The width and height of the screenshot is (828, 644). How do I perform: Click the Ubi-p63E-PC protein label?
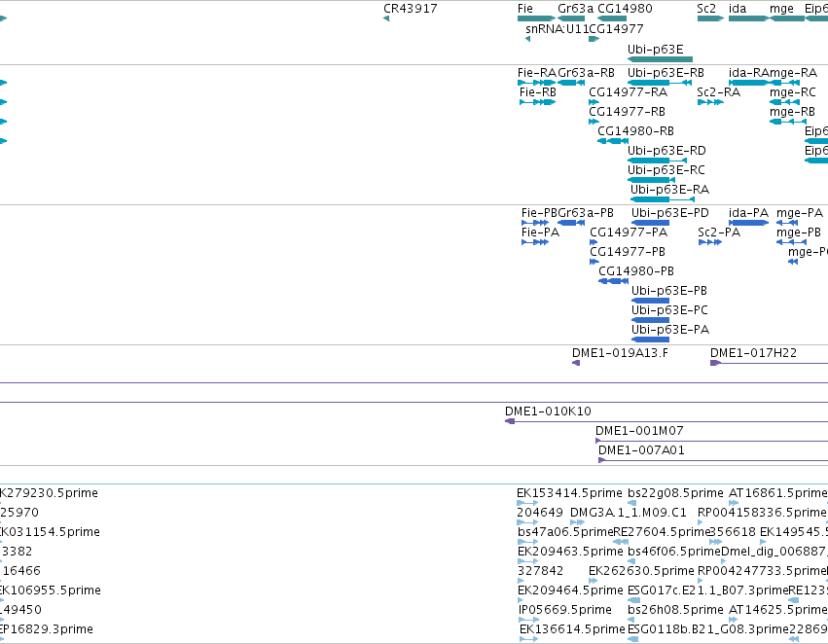click(x=669, y=310)
